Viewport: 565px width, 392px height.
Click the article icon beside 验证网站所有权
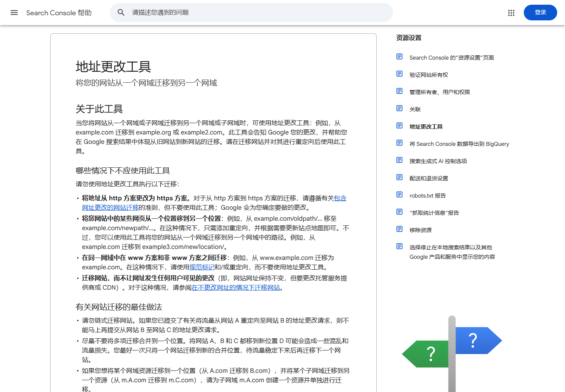point(399,74)
